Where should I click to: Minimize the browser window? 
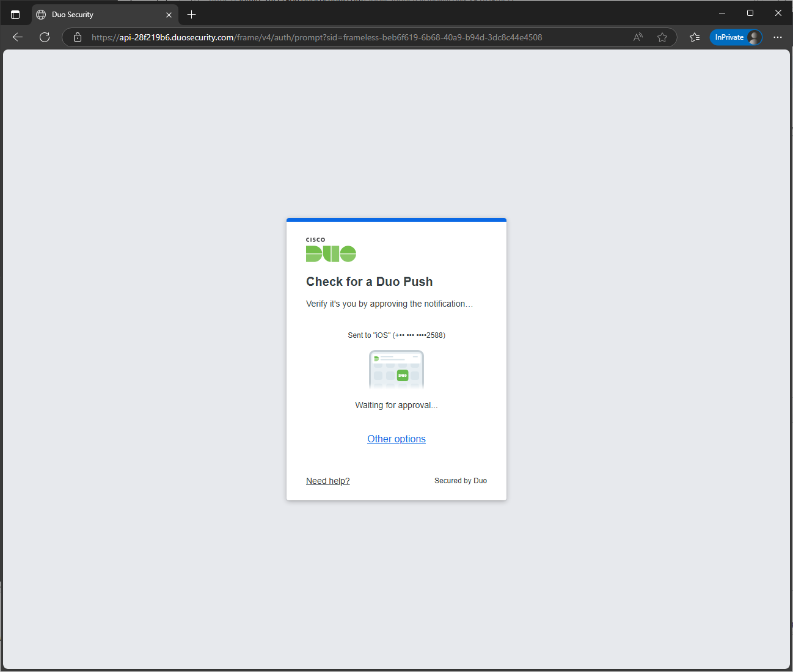point(722,13)
